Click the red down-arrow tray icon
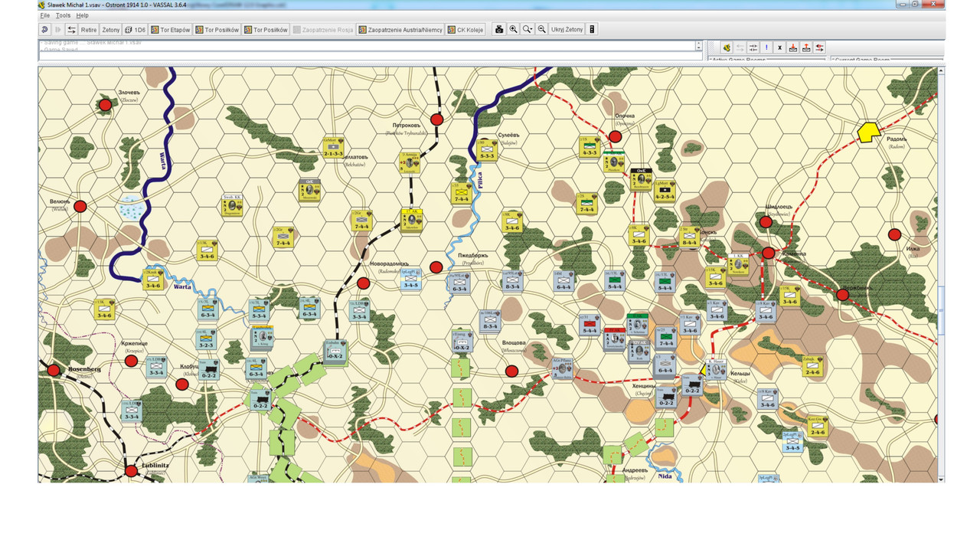Screen dimensions: 980x543 [793, 47]
